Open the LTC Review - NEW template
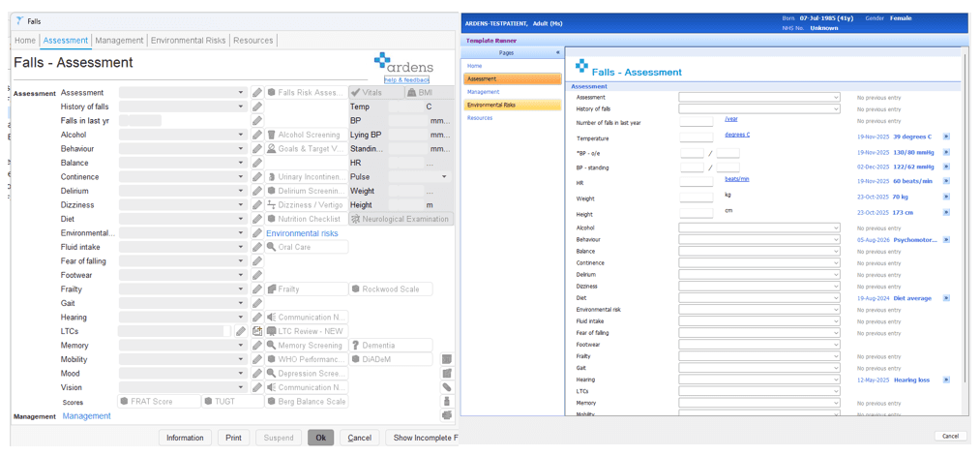Viewport: 980px width, 456px height. (307, 331)
